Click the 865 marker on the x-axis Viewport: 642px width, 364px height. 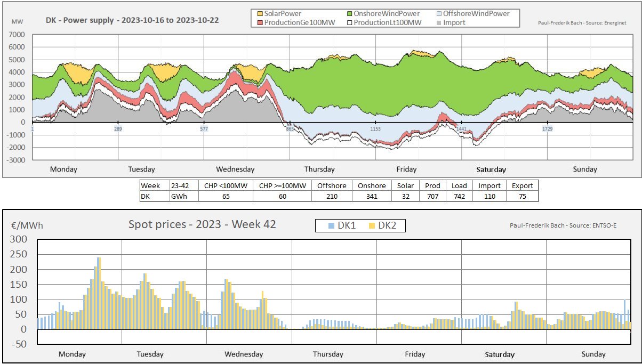tap(290, 129)
